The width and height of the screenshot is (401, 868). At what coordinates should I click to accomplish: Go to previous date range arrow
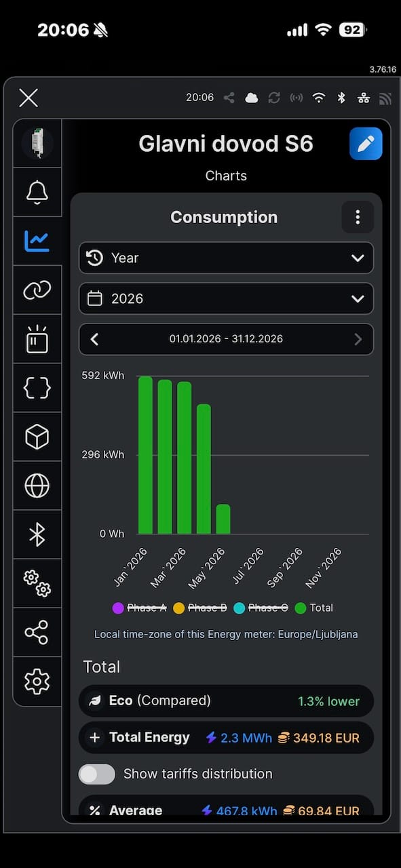[x=95, y=339]
